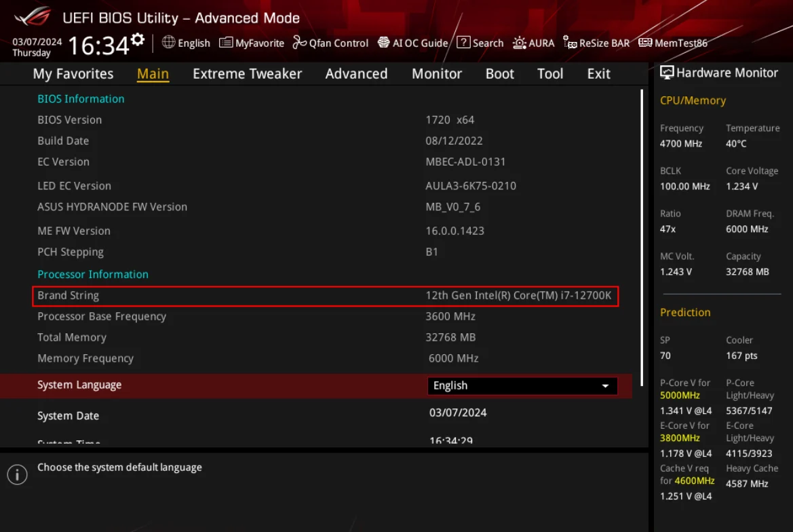
Task: Click the Build Date value 08/12/2022
Action: click(x=454, y=140)
